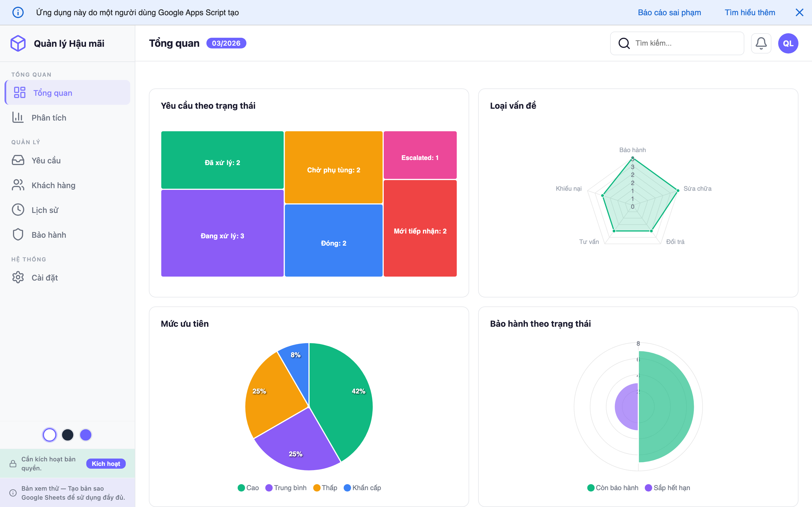Toggle Cao legend in priority chart
This screenshot has height=507, width=812.
(x=248, y=488)
